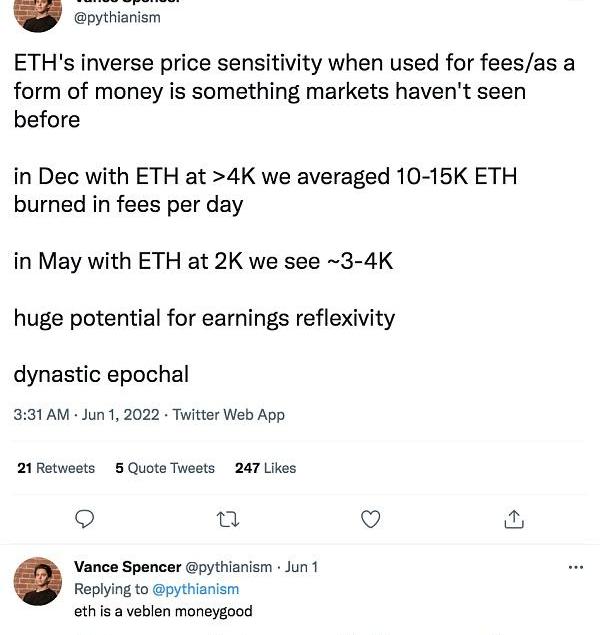The height and width of the screenshot is (635, 600).
Task: View the 21 Retweets list
Action: [x=56, y=468]
